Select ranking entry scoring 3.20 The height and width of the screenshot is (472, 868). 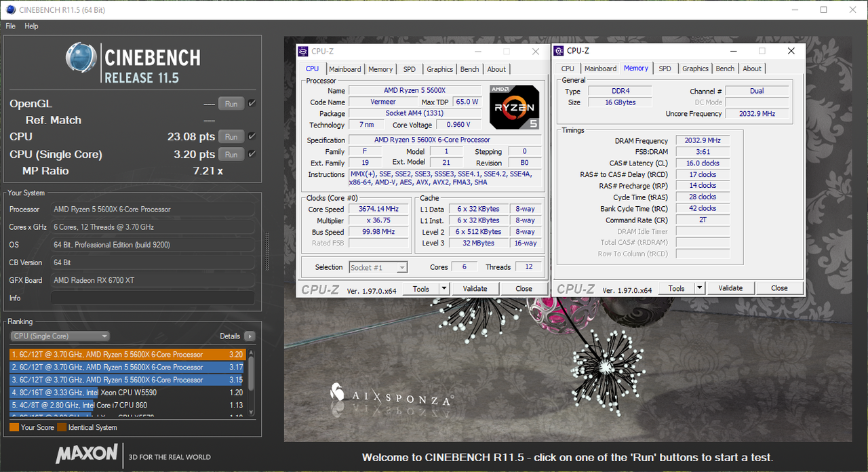[x=127, y=355]
